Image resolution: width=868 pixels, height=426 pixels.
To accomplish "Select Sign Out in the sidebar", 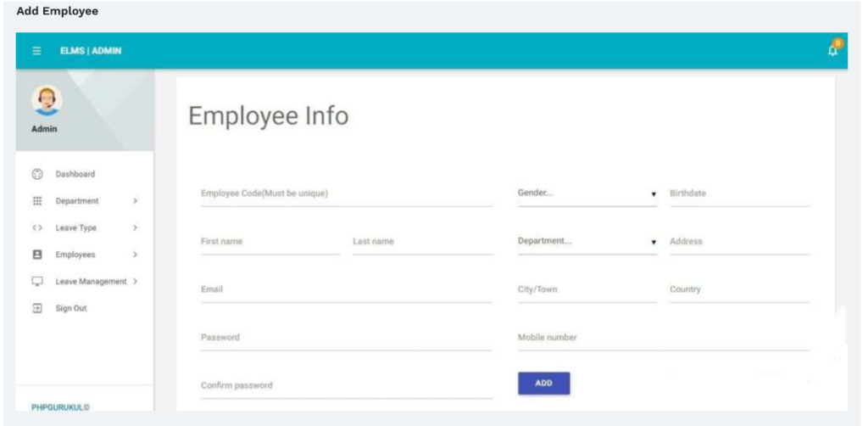I will click(x=71, y=308).
